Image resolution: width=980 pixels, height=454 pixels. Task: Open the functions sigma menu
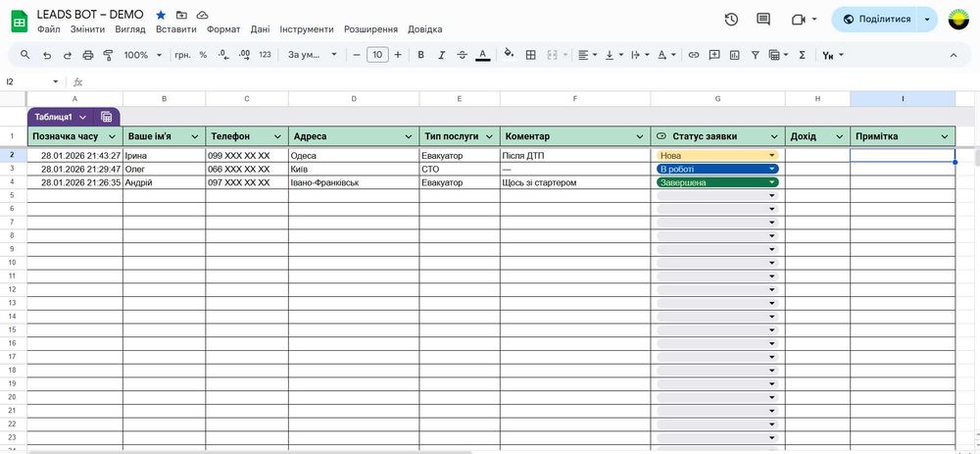coord(803,55)
